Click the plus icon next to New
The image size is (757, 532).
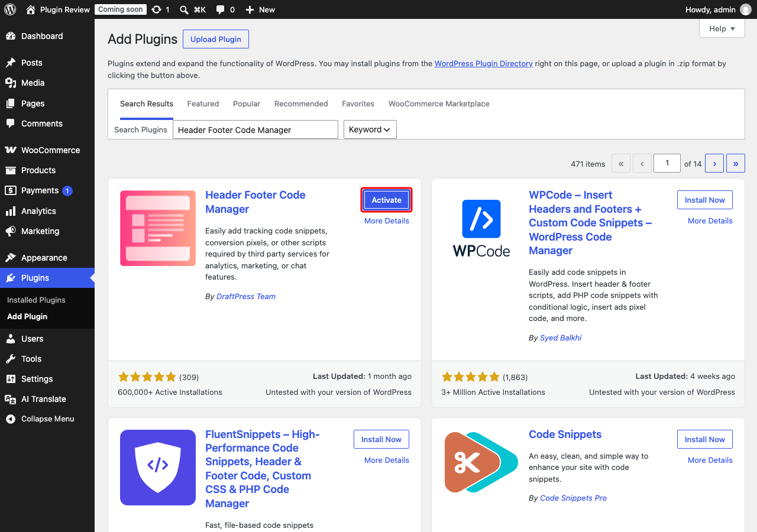pyautogui.click(x=250, y=9)
